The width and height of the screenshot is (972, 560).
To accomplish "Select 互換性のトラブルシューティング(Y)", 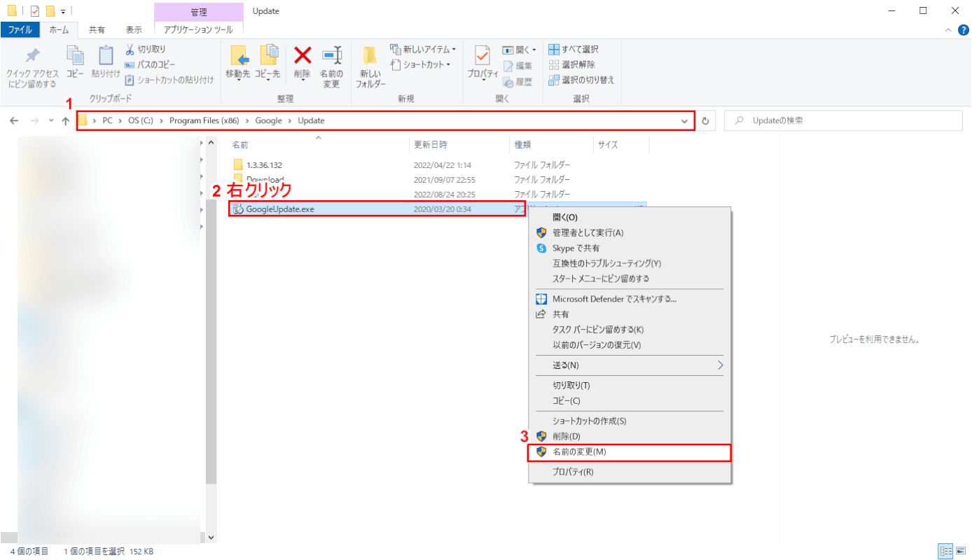I will (x=629, y=263).
